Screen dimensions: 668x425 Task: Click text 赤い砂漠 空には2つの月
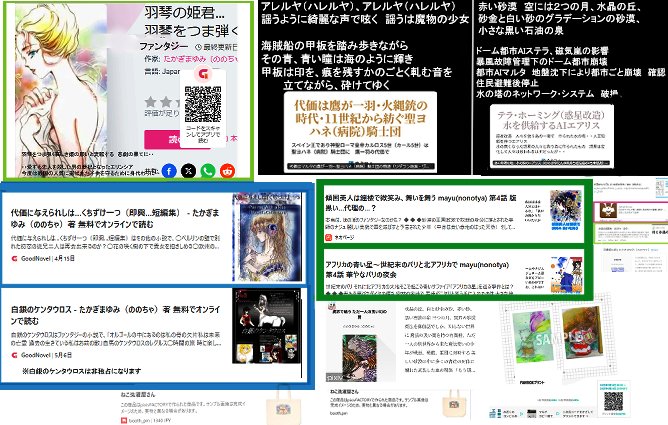pos(561,6)
